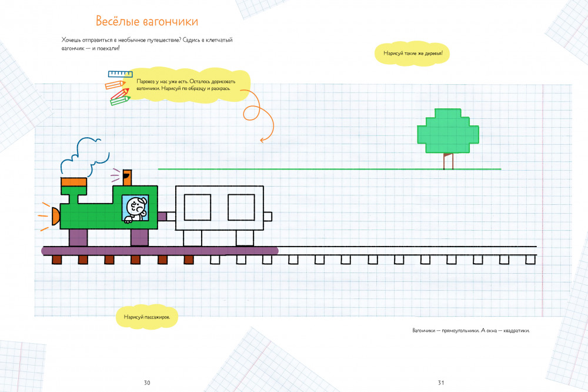Click page number 30
Screen dimensions: 588x392
click(147, 383)
